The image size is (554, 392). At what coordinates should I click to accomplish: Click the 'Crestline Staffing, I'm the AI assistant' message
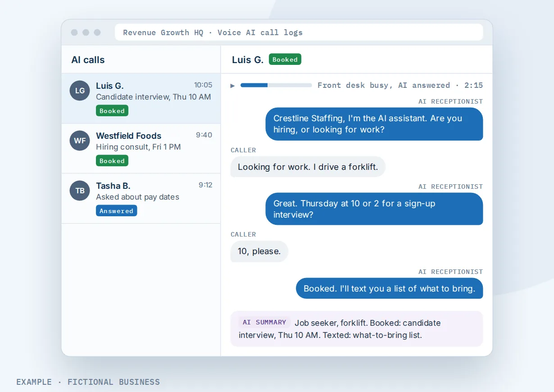374,124
